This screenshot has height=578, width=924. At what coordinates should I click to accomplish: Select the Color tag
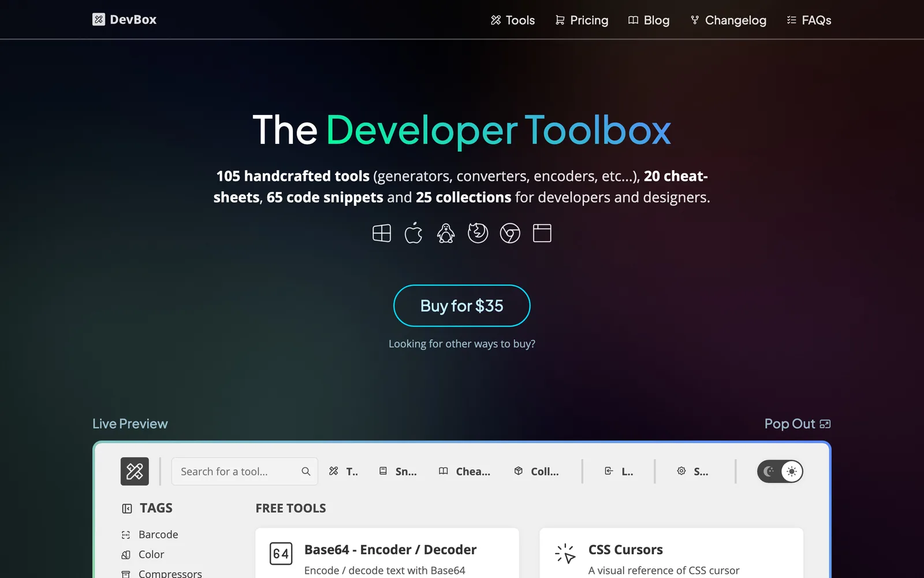click(143, 554)
